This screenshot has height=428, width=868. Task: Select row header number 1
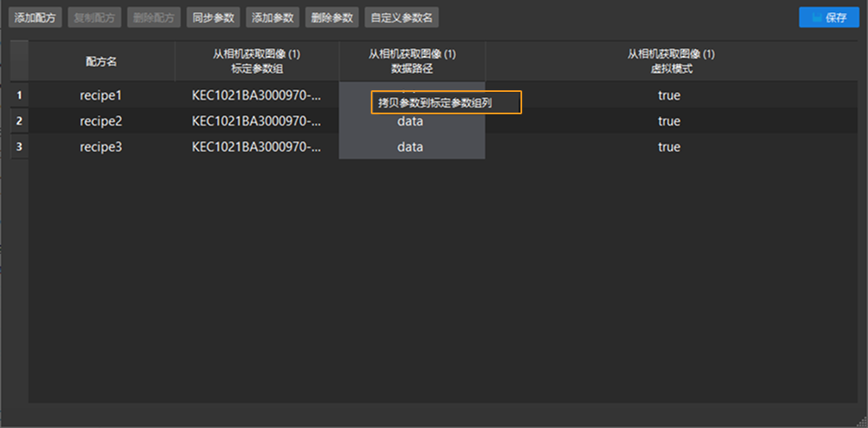pos(20,95)
